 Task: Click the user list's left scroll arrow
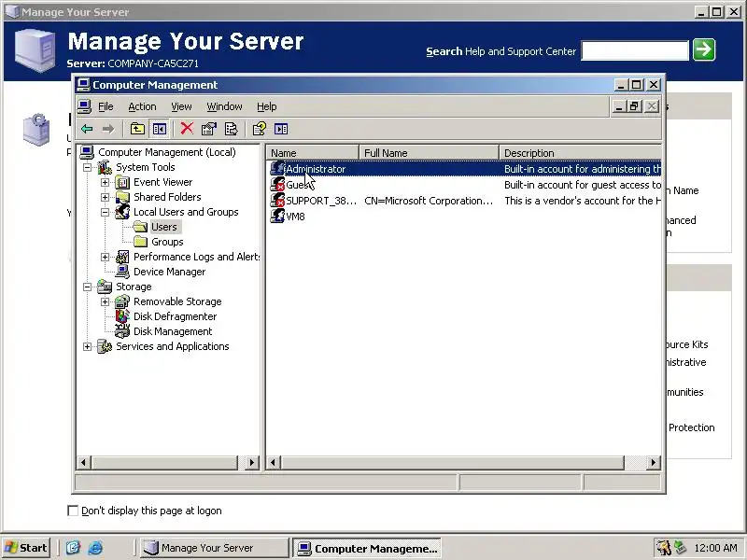click(274, 462)
